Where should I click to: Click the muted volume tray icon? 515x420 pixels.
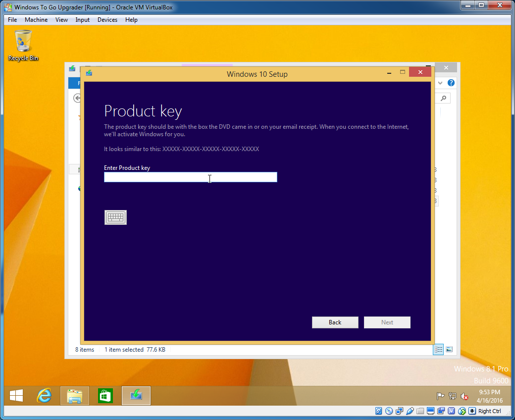coord(464,396)
